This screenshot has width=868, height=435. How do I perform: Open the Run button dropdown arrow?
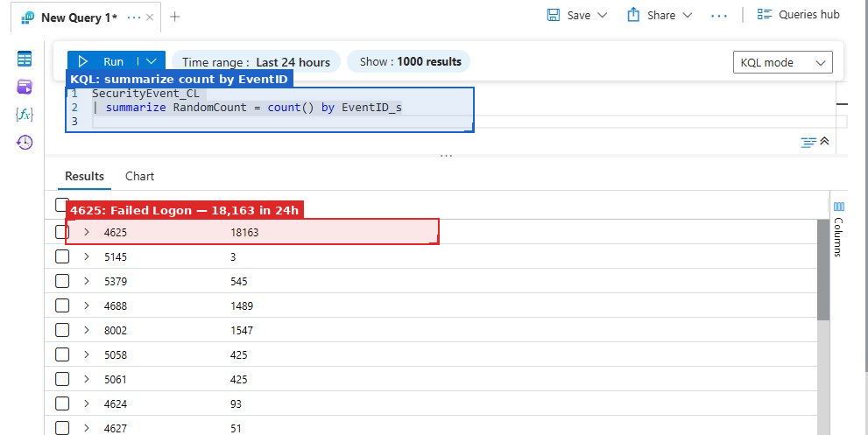[152, 61]
